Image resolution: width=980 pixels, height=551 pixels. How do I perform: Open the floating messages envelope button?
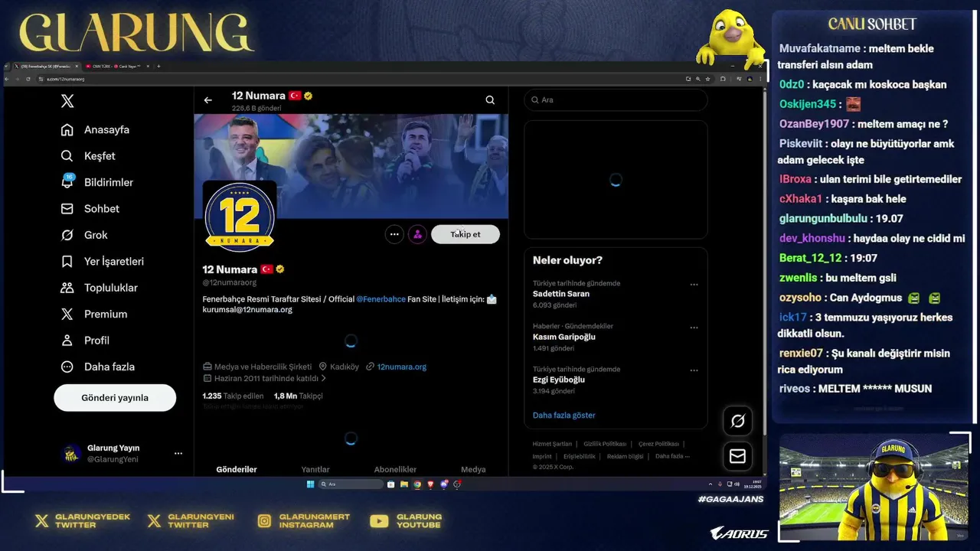[738, 456]
